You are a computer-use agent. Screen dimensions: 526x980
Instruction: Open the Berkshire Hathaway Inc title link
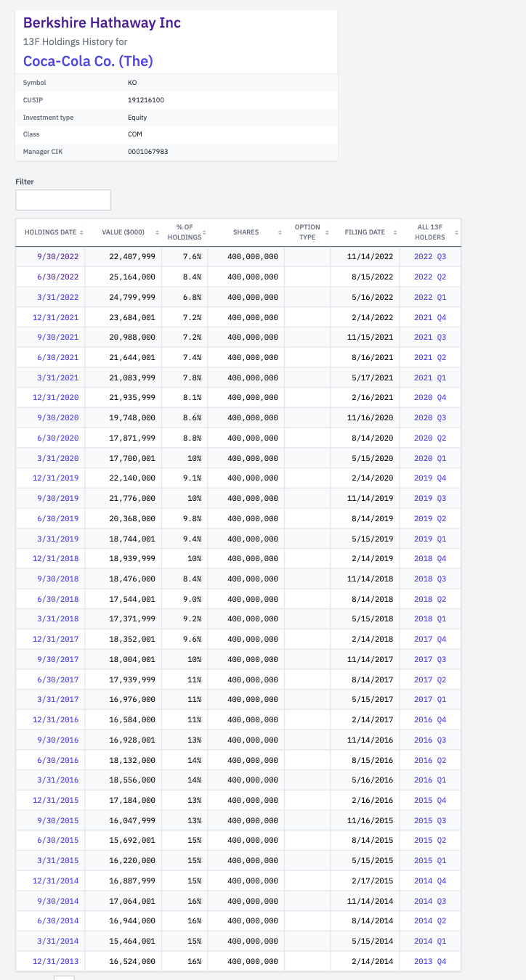coord(102,23)
